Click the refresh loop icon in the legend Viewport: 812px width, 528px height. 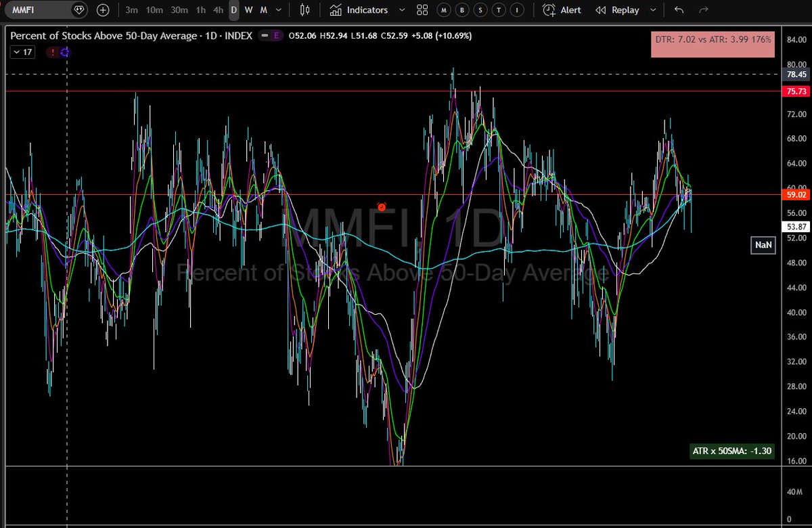[65, 51]
